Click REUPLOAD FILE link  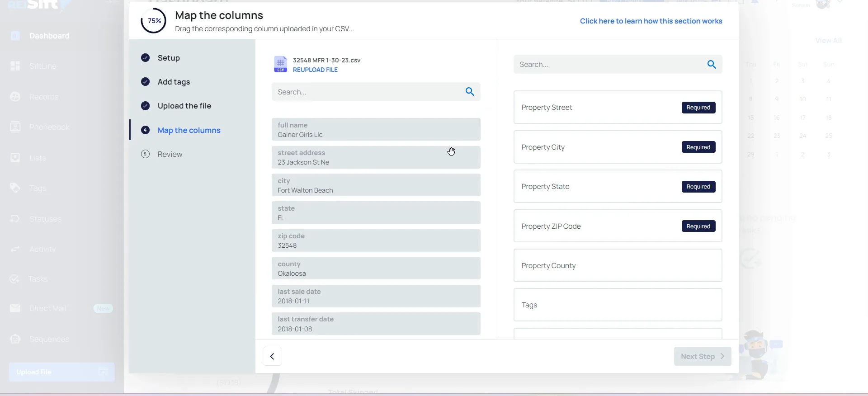pos(315,70)
